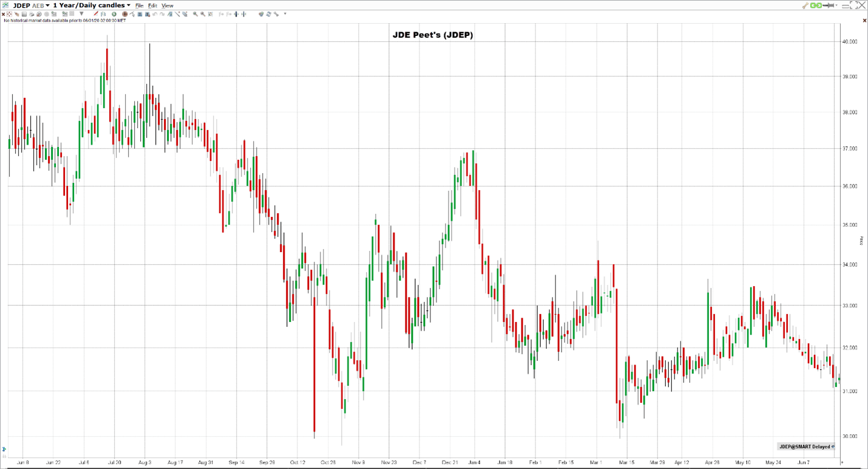Click the green chain link icon
The height and width of the screenshot is (469, 868).
click(x=816, y=5)
